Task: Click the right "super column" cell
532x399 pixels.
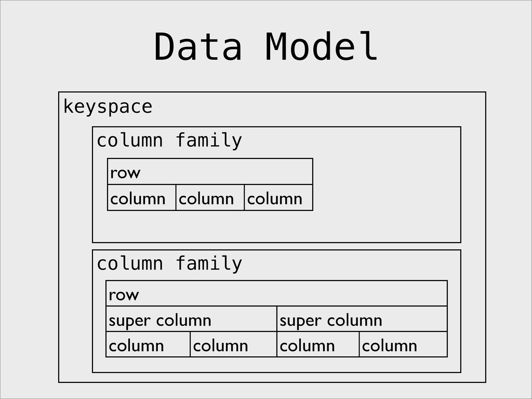Action: coord(362,319)
